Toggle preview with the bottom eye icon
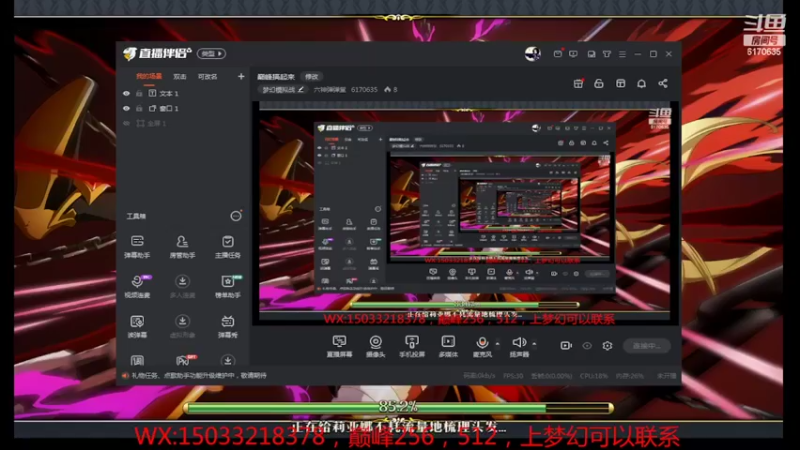The width and height of the screenshot is (800, 450). [587, 345]
